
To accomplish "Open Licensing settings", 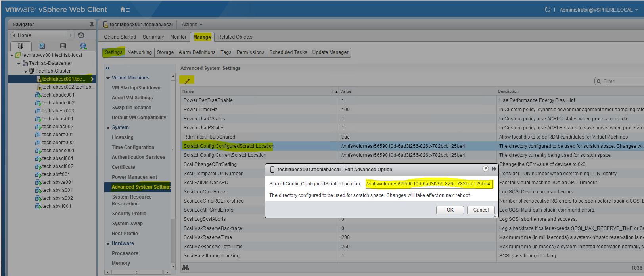I will [x=123, y=137].
